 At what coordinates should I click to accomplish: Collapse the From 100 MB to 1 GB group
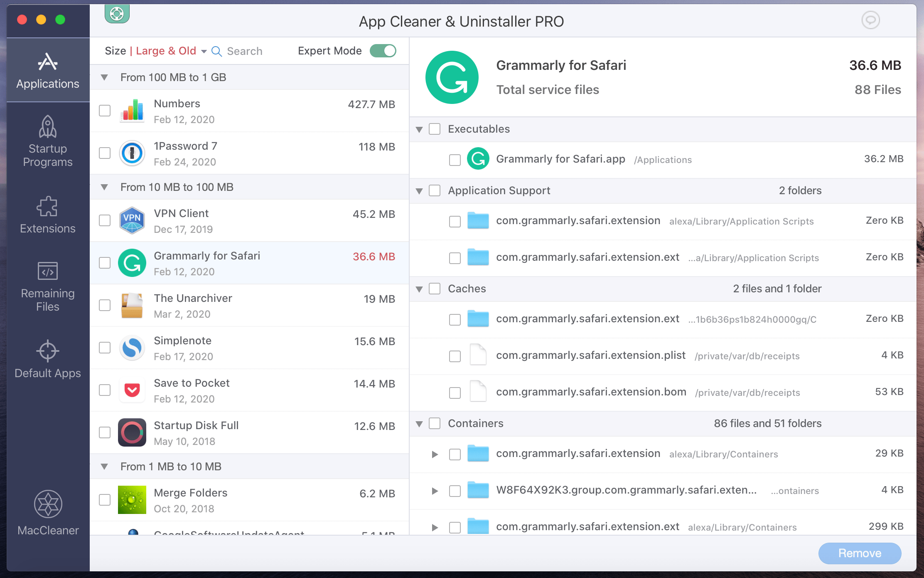104,77
